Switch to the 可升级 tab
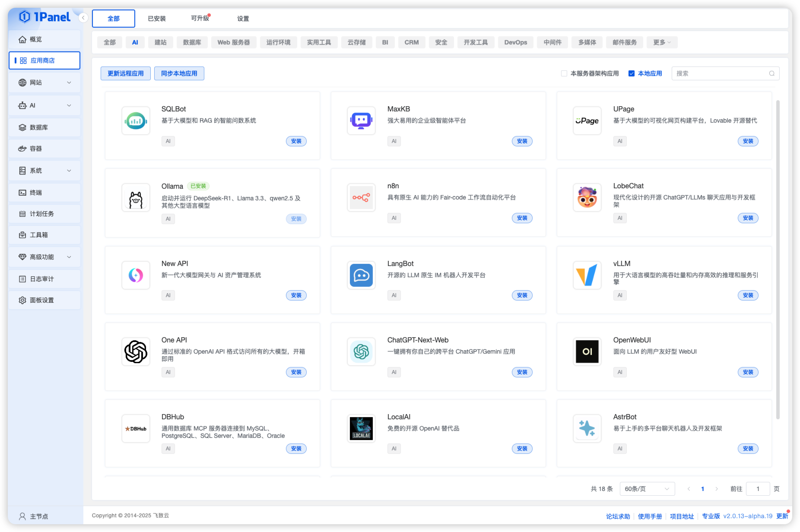Screen dimensions: 800x532 [x=200, y=19]
